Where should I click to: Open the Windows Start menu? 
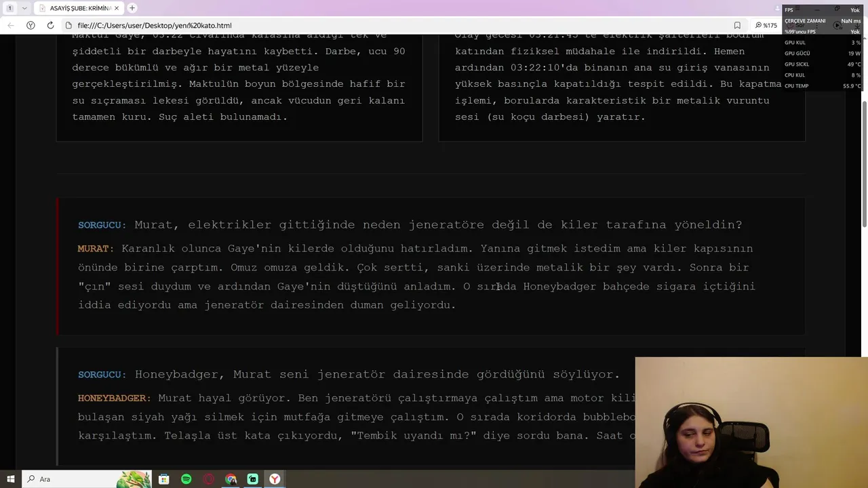(x=10, y=479)
